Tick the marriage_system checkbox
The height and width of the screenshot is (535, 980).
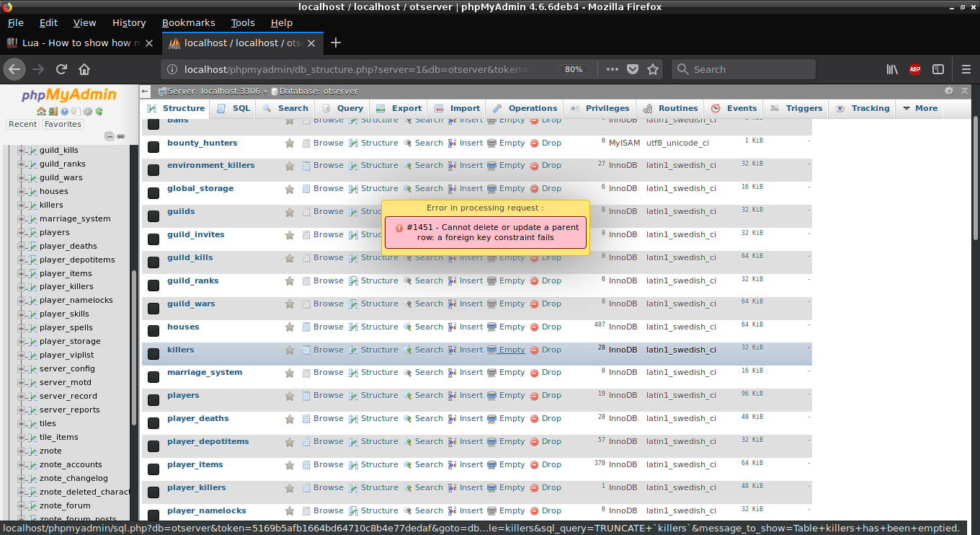[x=153, y=376]
